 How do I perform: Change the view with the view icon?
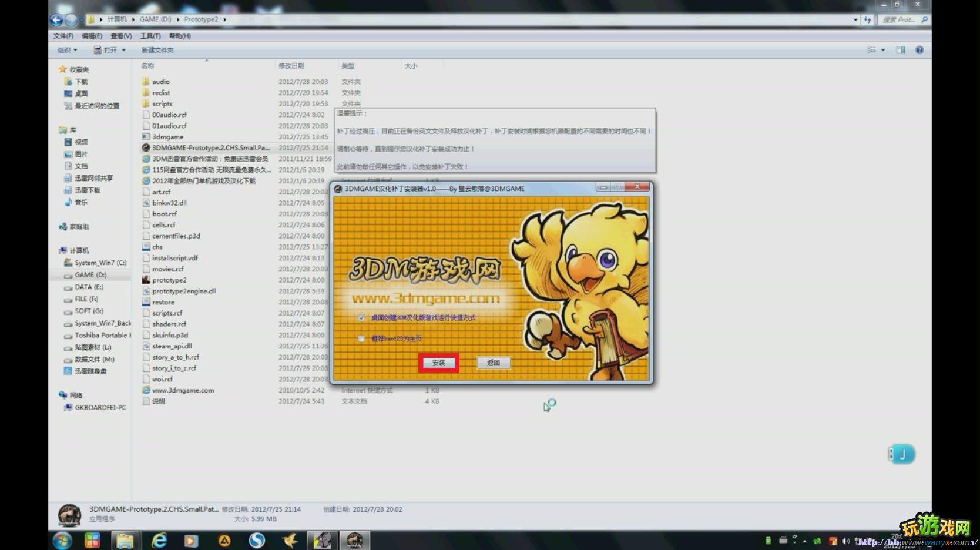(872, 50)
